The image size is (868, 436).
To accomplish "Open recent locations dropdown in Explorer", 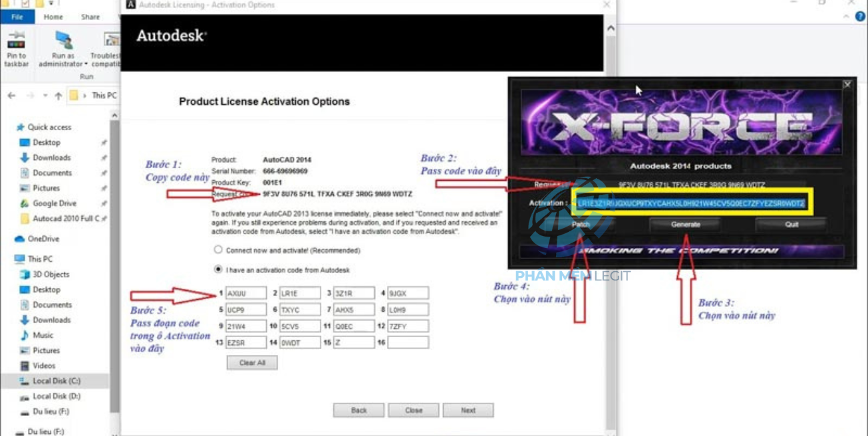I will tap(45, 96).
